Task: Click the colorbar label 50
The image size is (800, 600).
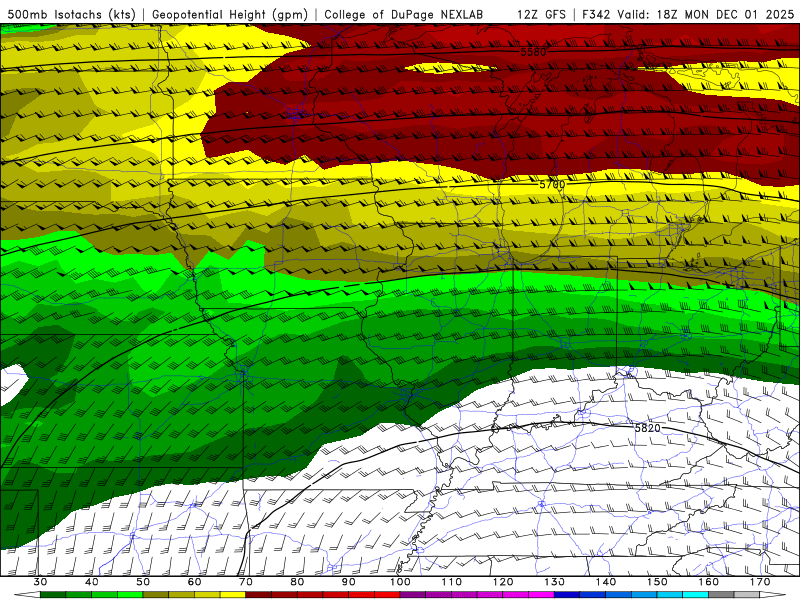Action: [x=143, y=582]
